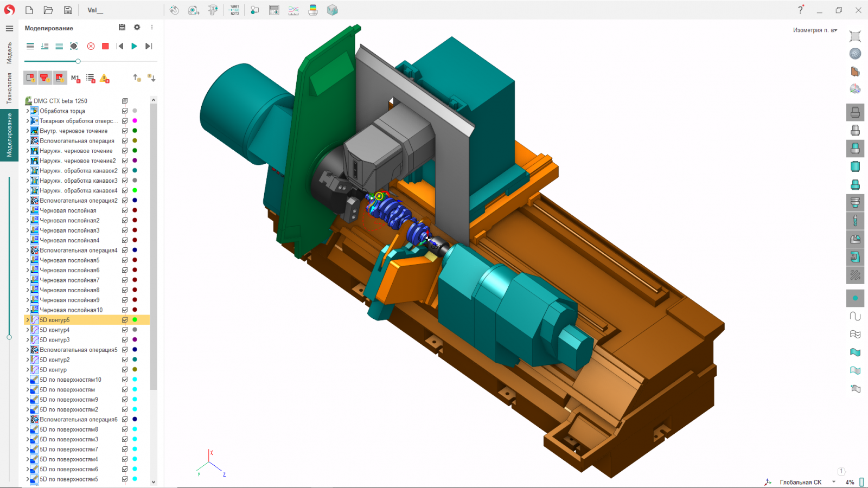Image resolution: width=868 pixels, height=488 pixels.
Task: Click the Глобальная СК coordinate system label
Action: pyautogui.click(x=800, y=482)
